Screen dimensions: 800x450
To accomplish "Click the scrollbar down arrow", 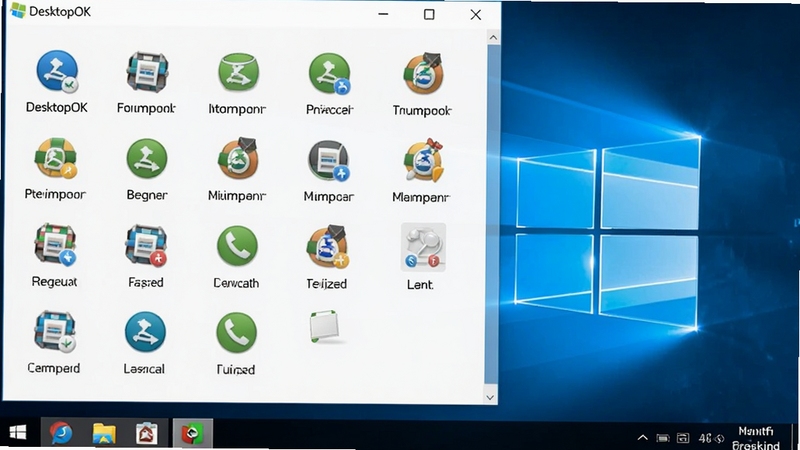I will [x=490, y=397].
